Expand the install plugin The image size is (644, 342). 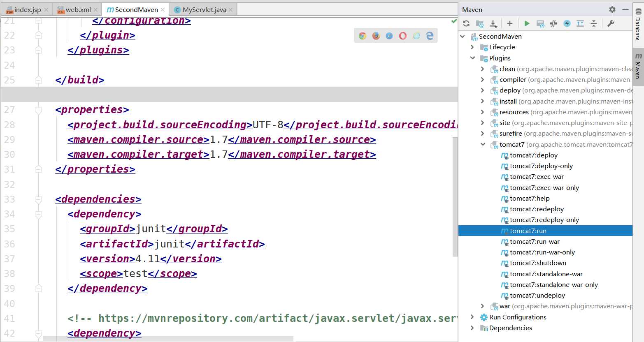coord(483,101)
